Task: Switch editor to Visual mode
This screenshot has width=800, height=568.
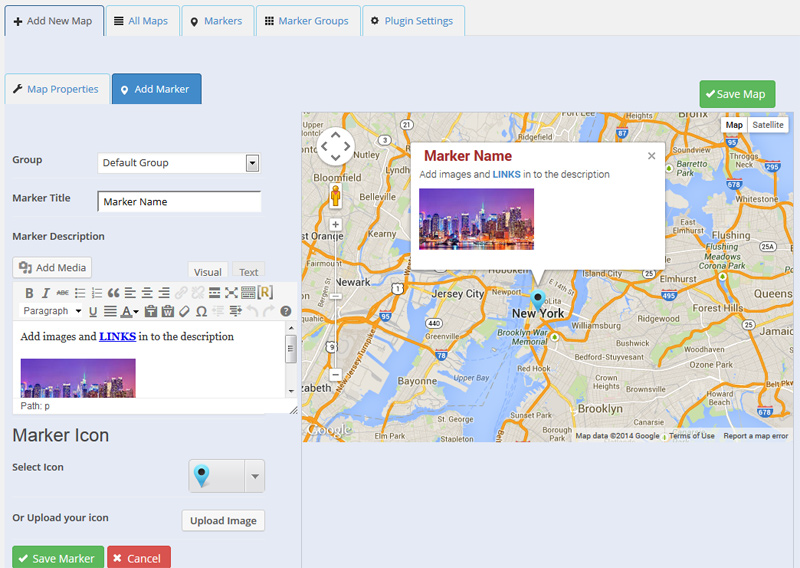Action: (208, 271)
